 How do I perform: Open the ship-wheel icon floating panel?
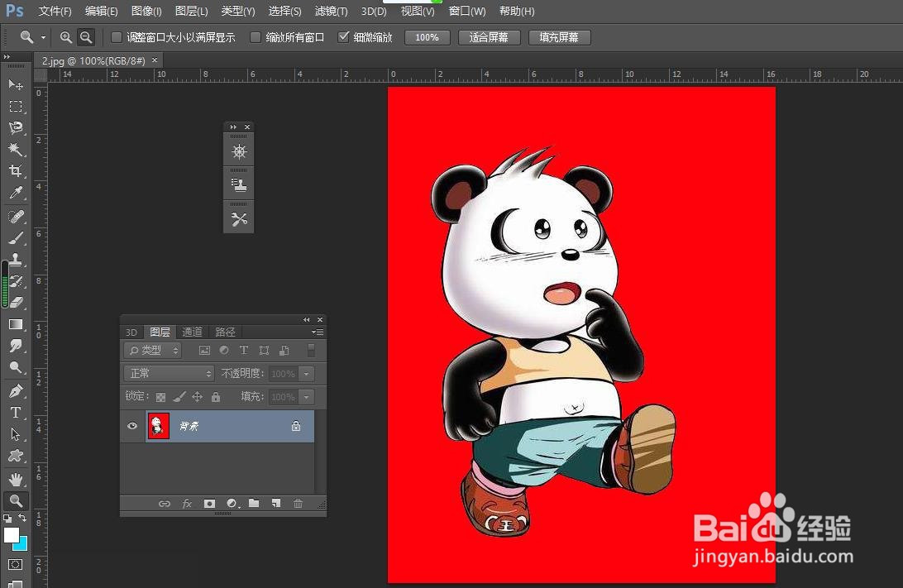point(239,151)
